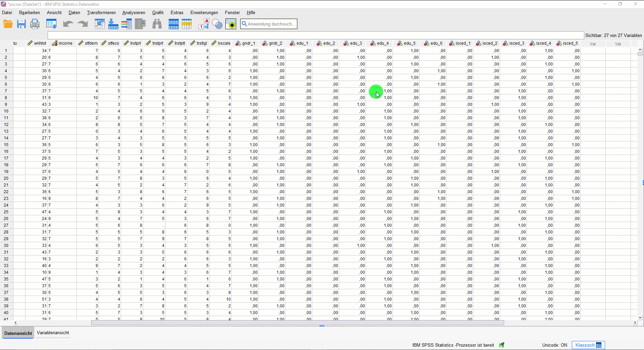Open the Hilfe menu
Image resolution: width=644 pixels, height=350 pixels.
click(251, 12)
